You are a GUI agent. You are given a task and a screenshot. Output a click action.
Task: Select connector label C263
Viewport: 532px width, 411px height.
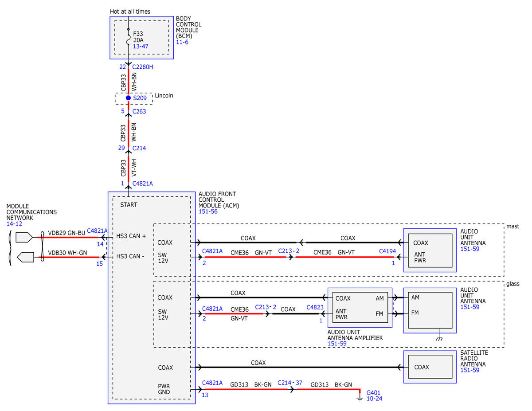pos(139,112)
